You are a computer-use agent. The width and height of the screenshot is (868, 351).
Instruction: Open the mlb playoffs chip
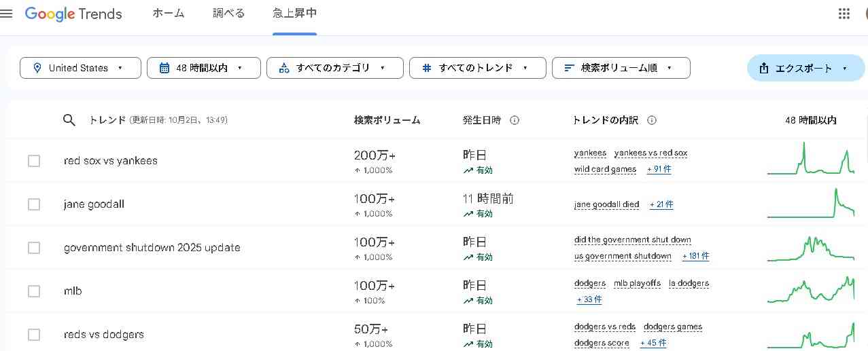(x=637, y=284)
